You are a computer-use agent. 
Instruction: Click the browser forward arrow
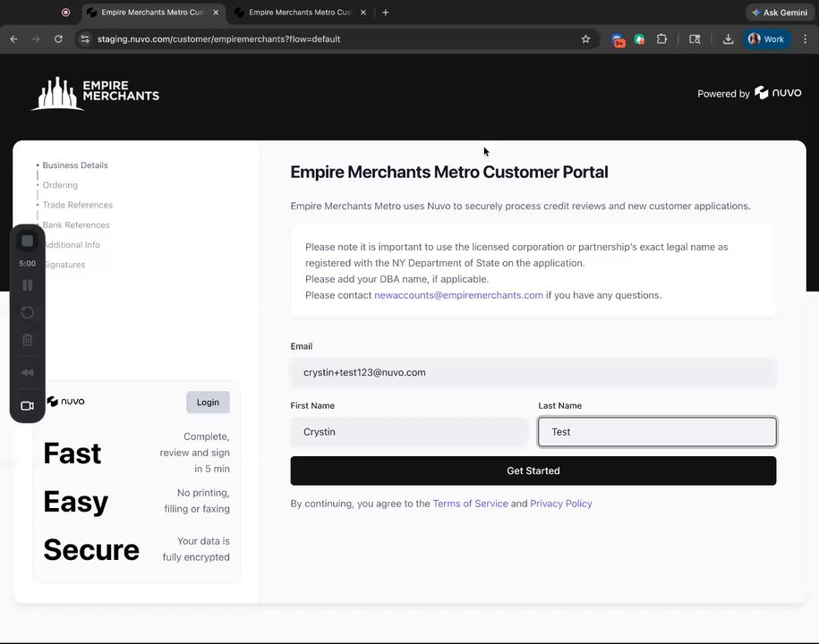(36, 39)
